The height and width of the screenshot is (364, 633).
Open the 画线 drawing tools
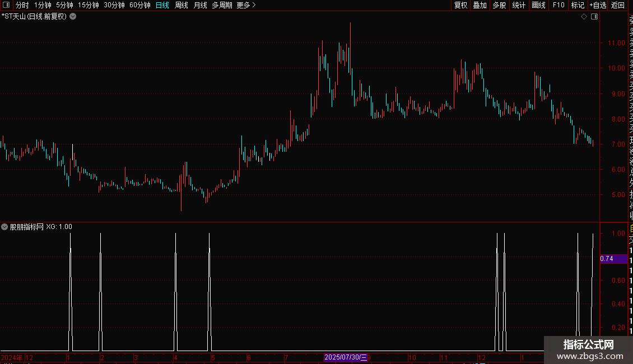(538, 5)
